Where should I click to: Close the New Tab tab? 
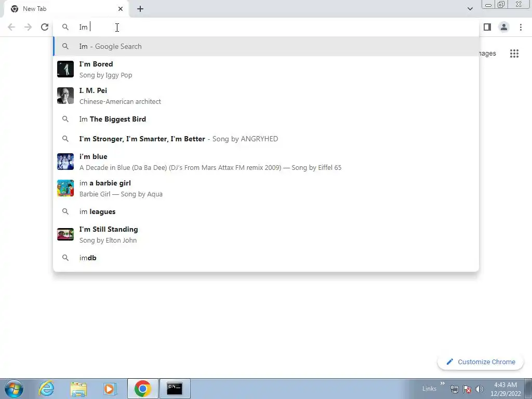tap(121, 9)
